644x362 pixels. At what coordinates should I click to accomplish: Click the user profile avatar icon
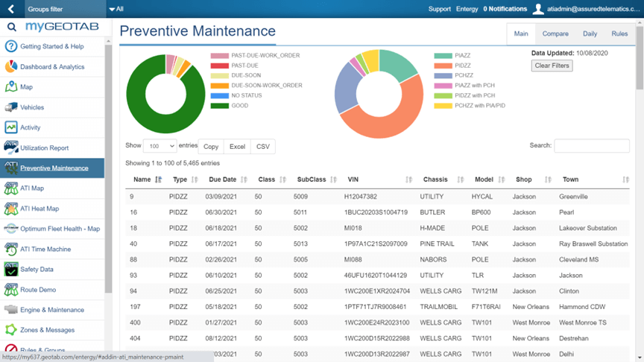tap(538, 9)
